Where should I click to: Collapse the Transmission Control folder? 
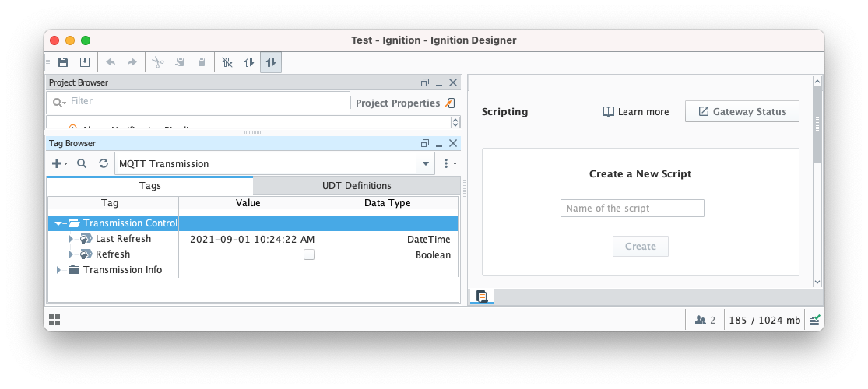coord(58,223)
